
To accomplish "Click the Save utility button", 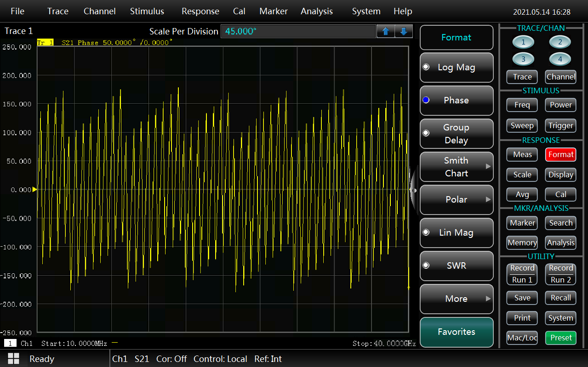I will click(x=522, y=298).
